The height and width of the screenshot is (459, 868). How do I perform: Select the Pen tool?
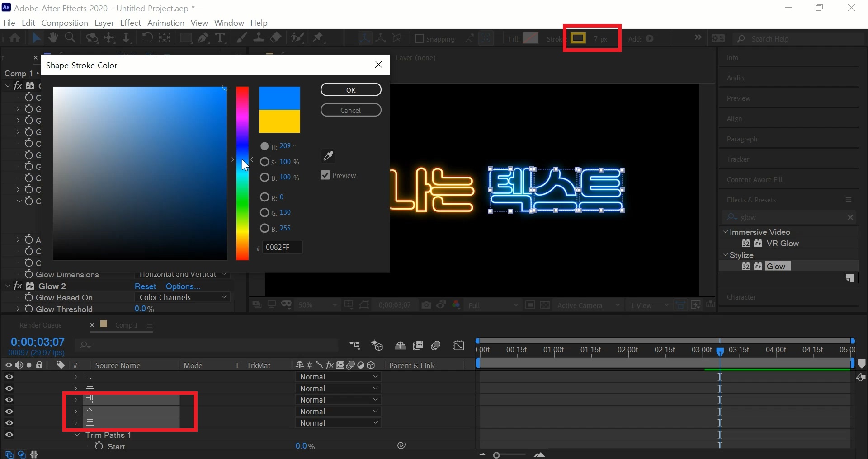click(203, 38)
